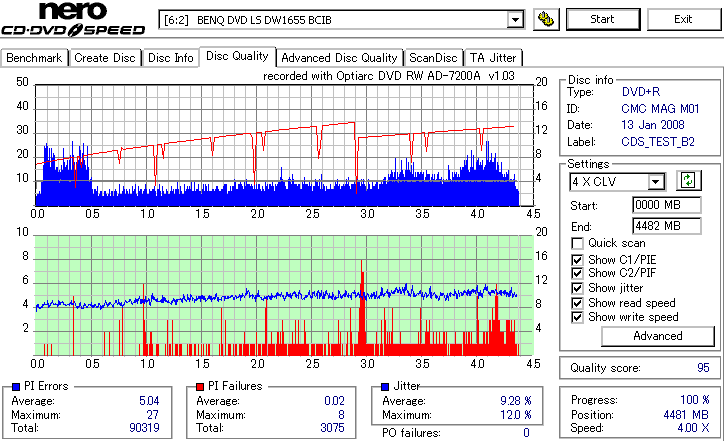Disable Show read speed
Image resolution: width=724 pixels, height=441 pixels.
(x=577, y=303)
